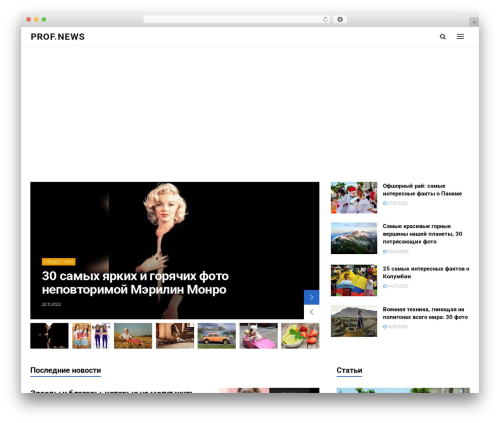Open the Colombia flag article image
Screen dimensions: 500x423
click(x=354, y=280)
